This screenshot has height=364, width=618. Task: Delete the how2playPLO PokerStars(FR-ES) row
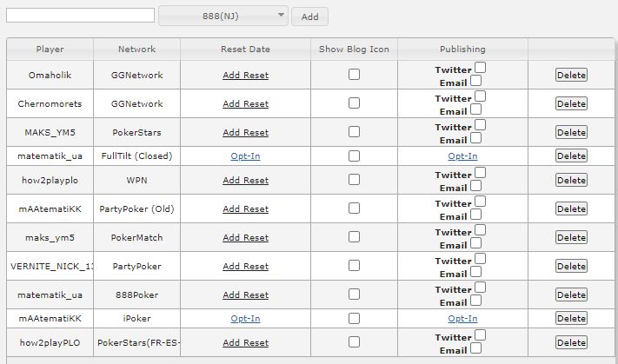coord(571,342)
